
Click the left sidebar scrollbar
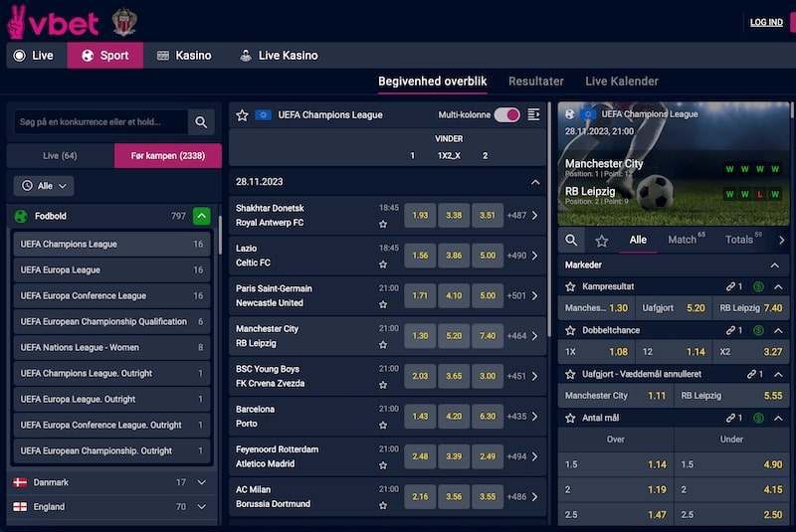coord(220,236)
